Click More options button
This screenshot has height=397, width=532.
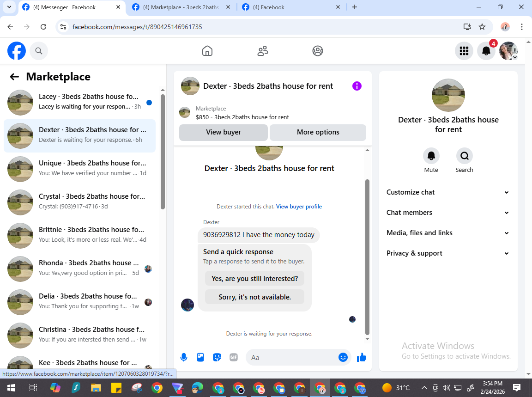pyautogui.click(x=318, y=132)
